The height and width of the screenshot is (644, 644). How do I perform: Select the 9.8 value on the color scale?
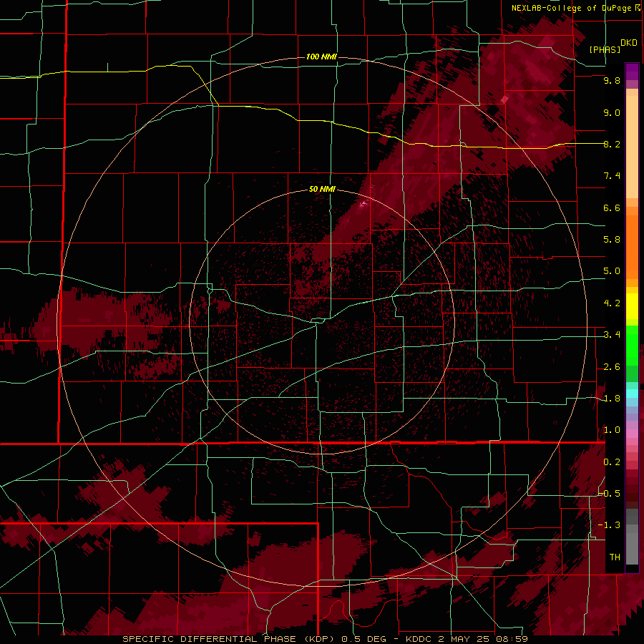(x=612, y=80)
